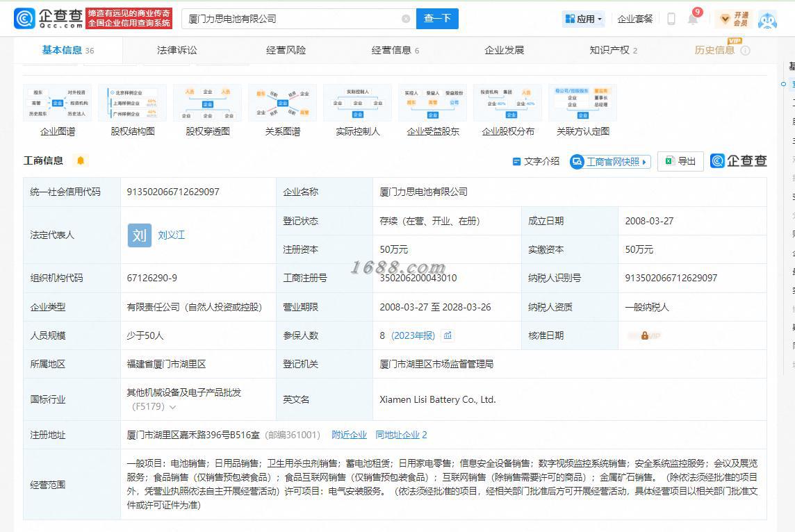The image size is (795, 532).
Task: Click the mobile phone icon
Action: coord(671,19)
